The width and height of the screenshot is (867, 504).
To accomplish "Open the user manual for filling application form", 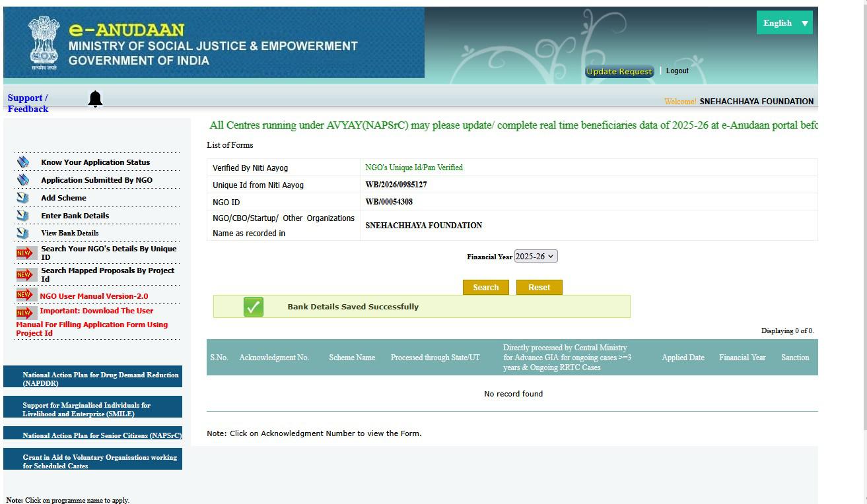I will [92, 322].
